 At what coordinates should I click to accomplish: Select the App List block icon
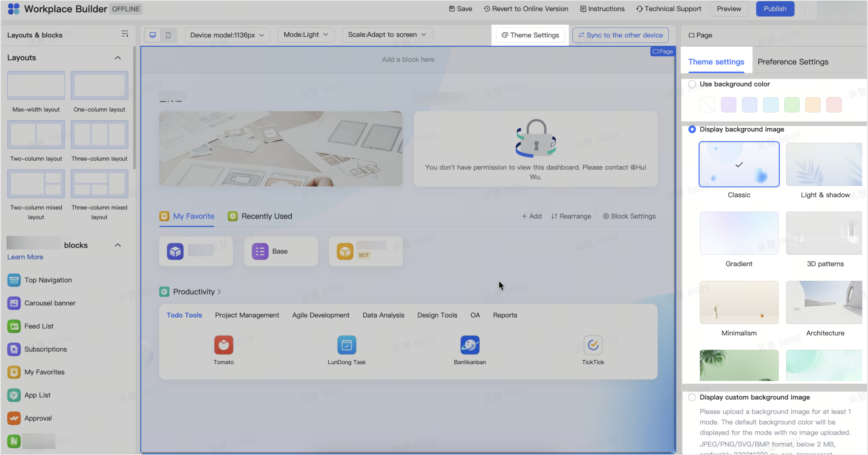tap(14, 395)
